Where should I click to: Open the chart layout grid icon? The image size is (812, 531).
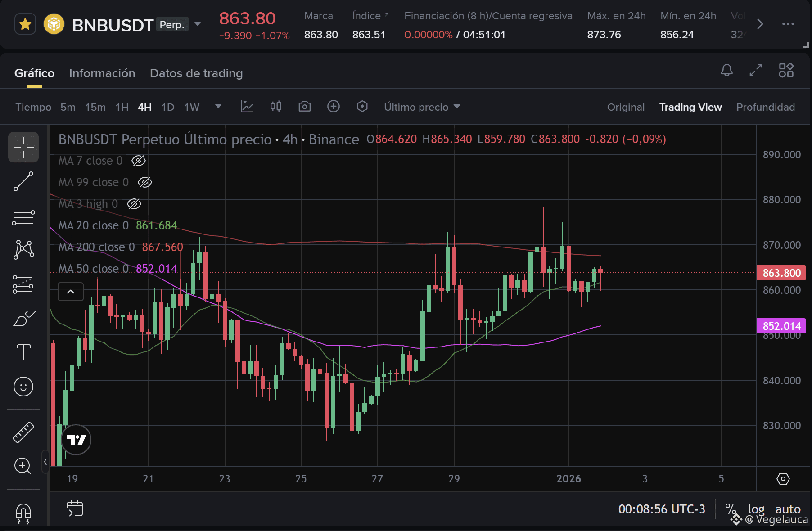coord(786,70)
